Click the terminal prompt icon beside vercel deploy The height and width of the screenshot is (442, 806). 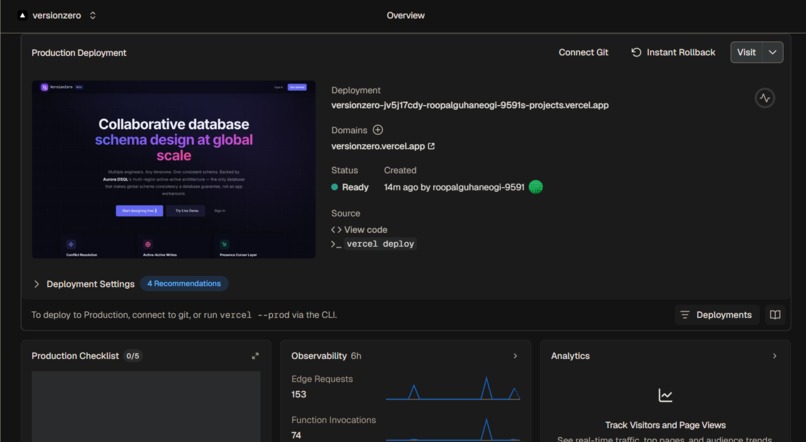point(336,244)
